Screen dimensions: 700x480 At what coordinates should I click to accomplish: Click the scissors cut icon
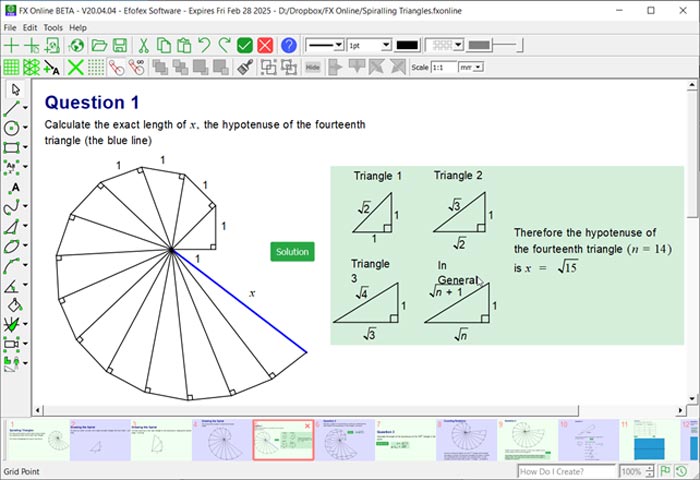click(143, 45)
